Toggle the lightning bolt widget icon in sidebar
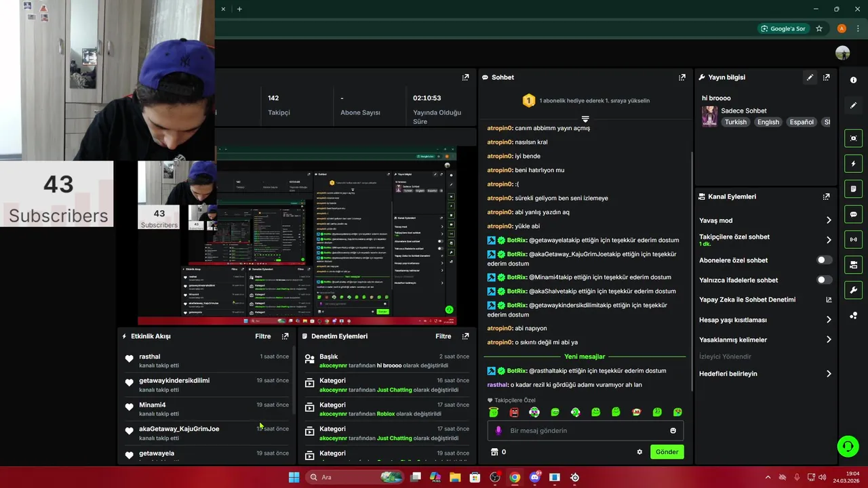This screenshot has width=868, height=488. (853, 163)
